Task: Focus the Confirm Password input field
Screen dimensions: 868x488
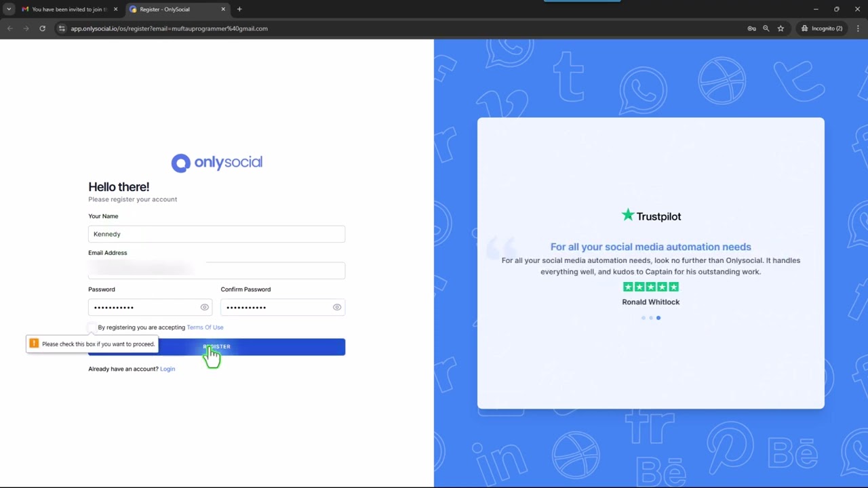Action: [283, 307]
